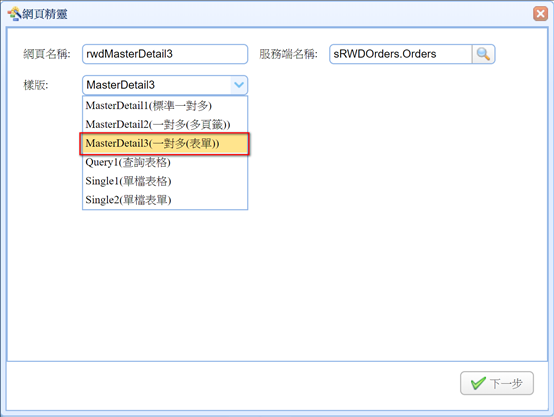The width and height of the screenshot is (554, 417).
Task: Choose MasterDetail2(一對多(多頁籤)) from the list
Action: tap(165, 124)
